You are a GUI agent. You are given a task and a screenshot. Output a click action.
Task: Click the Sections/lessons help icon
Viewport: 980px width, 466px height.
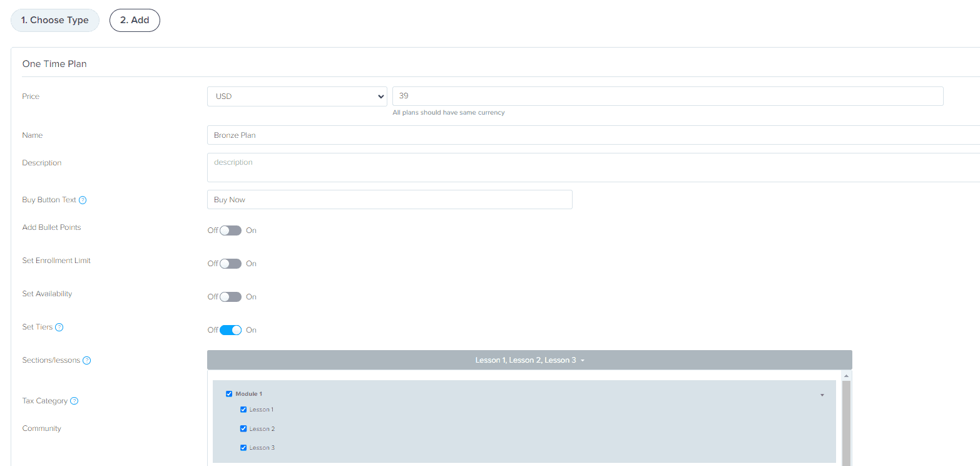[x=87, y=360]
